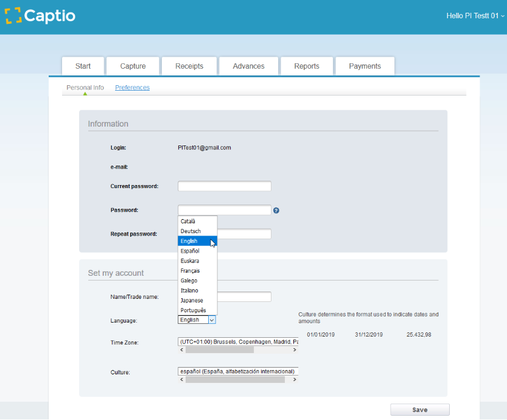Pick Français from the language options
Image resolution: width=507 pixels, height=420 pixels.
pyautogui.click(x=191, y=271)
